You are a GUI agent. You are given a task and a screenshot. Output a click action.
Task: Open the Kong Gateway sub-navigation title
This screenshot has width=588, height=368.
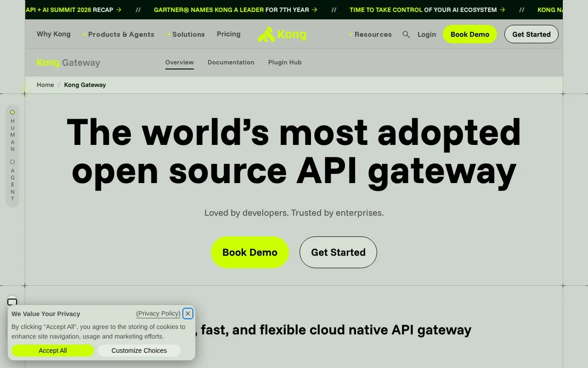[x=68, y=63]
